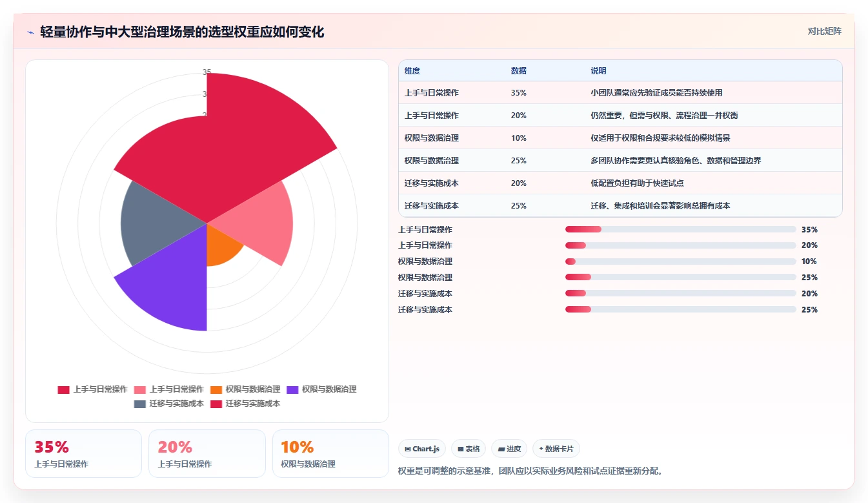
Task: Toggle the crimson 上手与日常操作 legend entry
Action: [x=92, y=389]
